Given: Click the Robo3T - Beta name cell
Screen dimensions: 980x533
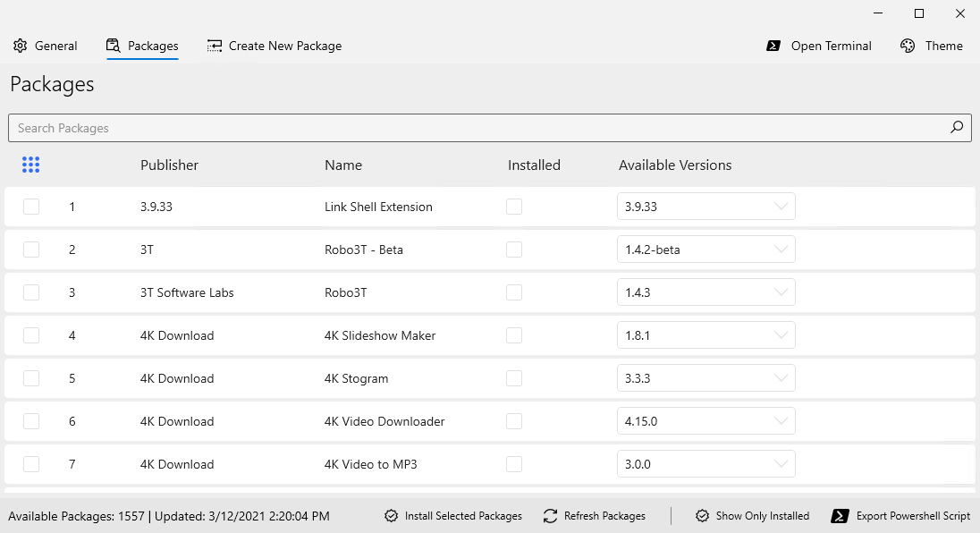Looking at the screenshot, I should coord(364,250).
